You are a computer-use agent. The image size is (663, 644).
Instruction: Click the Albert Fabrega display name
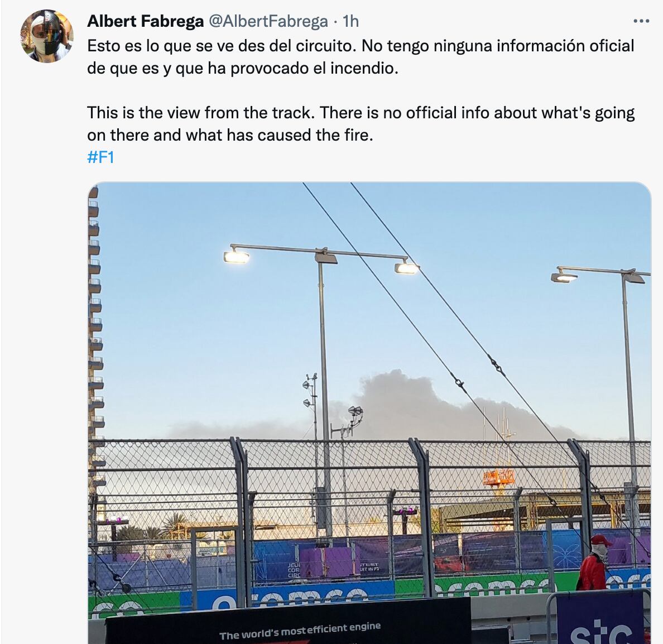click(x=146, y=21)
